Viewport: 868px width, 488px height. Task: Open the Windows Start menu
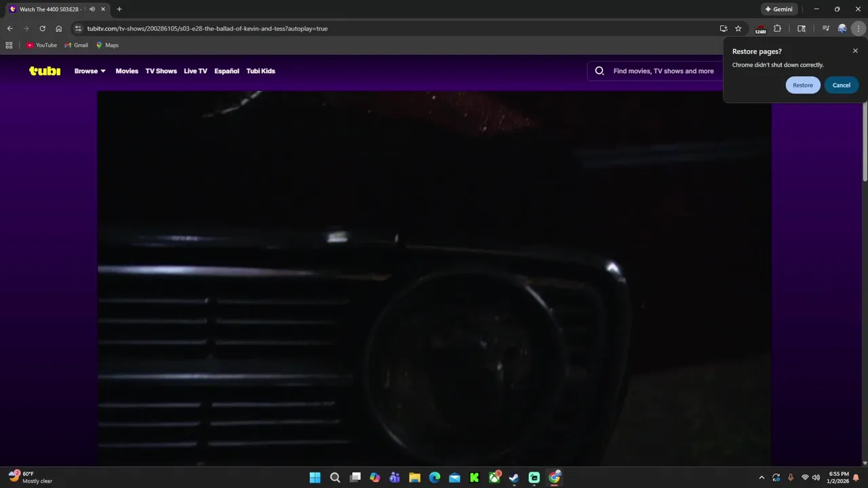click(x=315, y=478)
